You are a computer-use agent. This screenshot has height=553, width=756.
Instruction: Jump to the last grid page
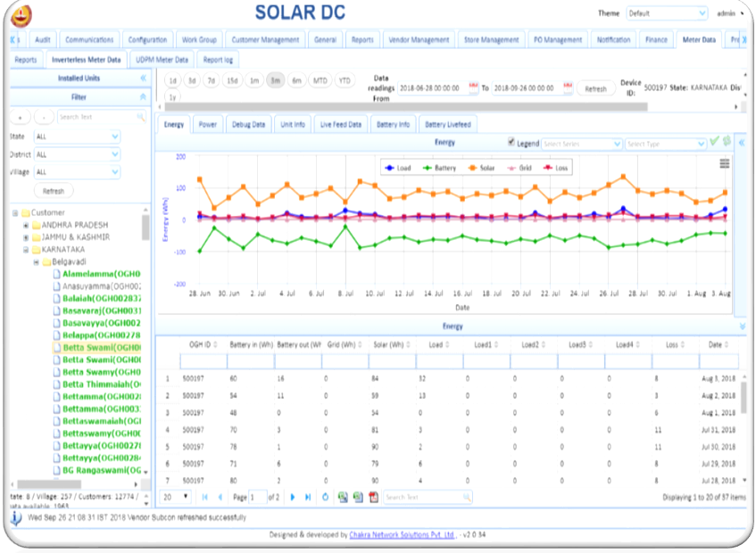[x=308, y=497]
